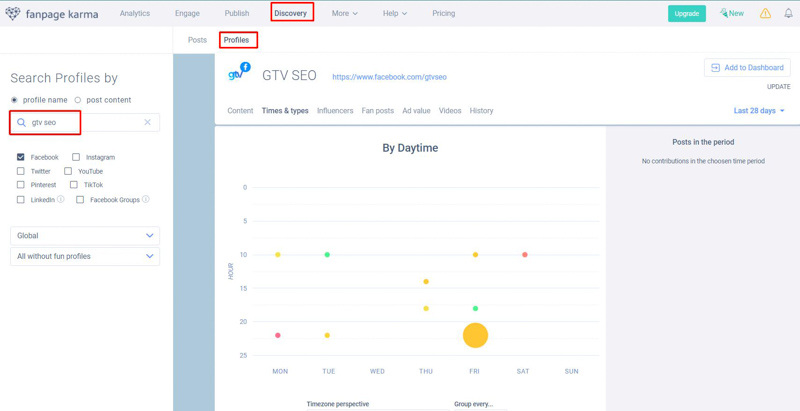The image size is (800, 411).
Task: Select the post content radio button
Action: [x=78, y=100]
